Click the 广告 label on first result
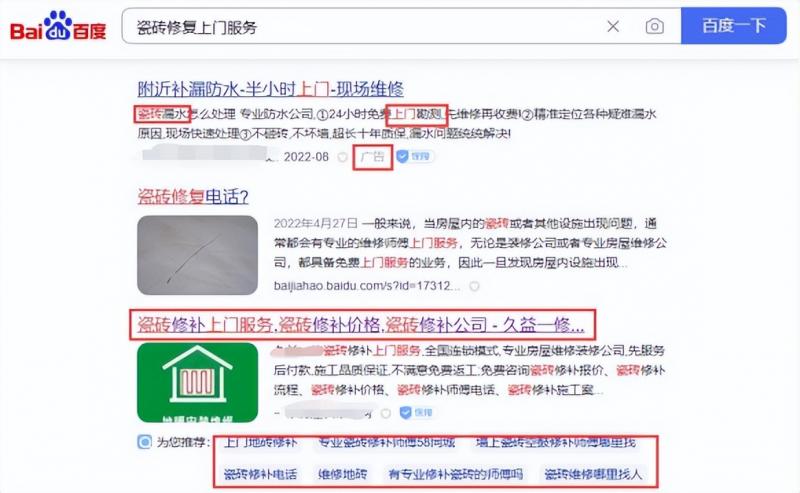Image resolution: width=800 pixels, height=493 pixels. (372, 157)
